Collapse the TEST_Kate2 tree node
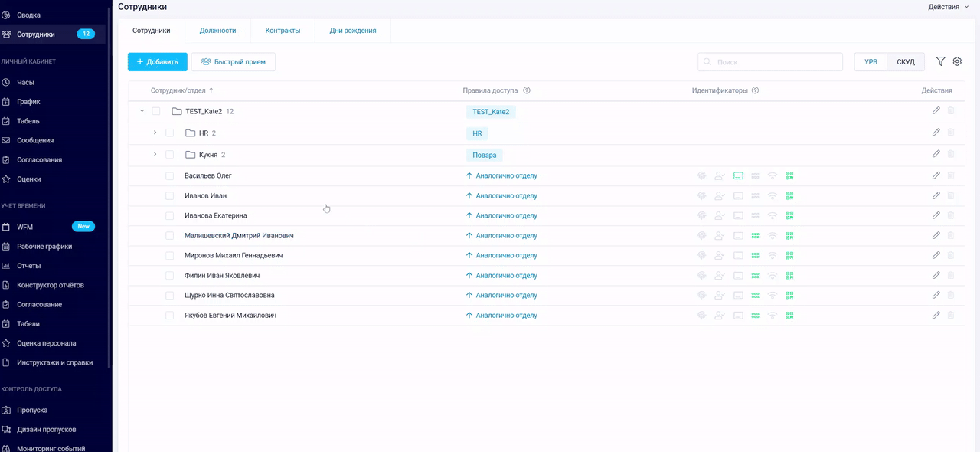 (142, 111)
